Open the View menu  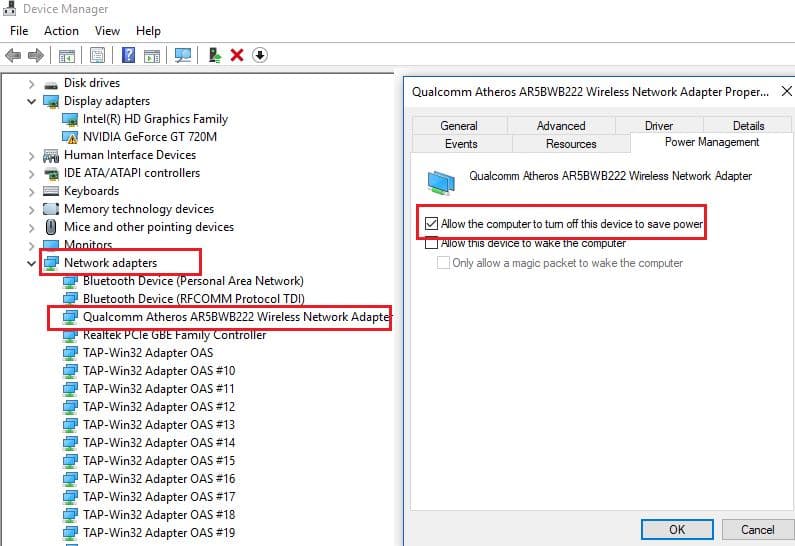(107, 31)
